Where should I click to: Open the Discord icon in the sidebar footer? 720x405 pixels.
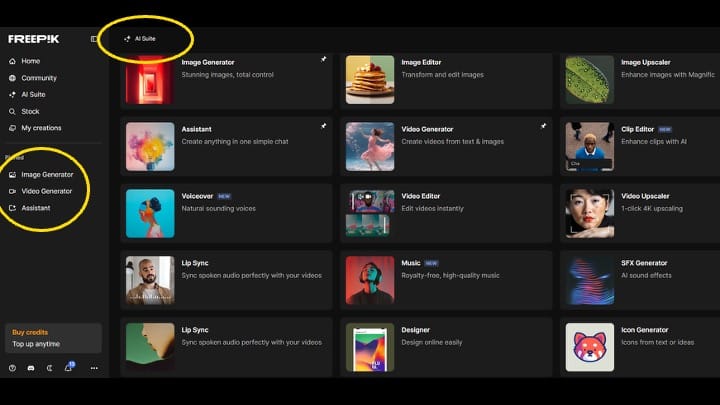31,368
